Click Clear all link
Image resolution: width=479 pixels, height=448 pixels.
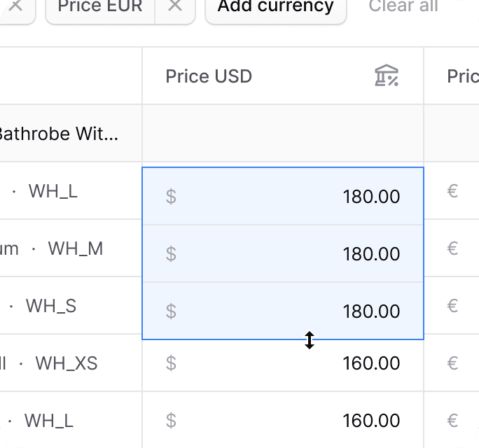(x=403, y=6)
